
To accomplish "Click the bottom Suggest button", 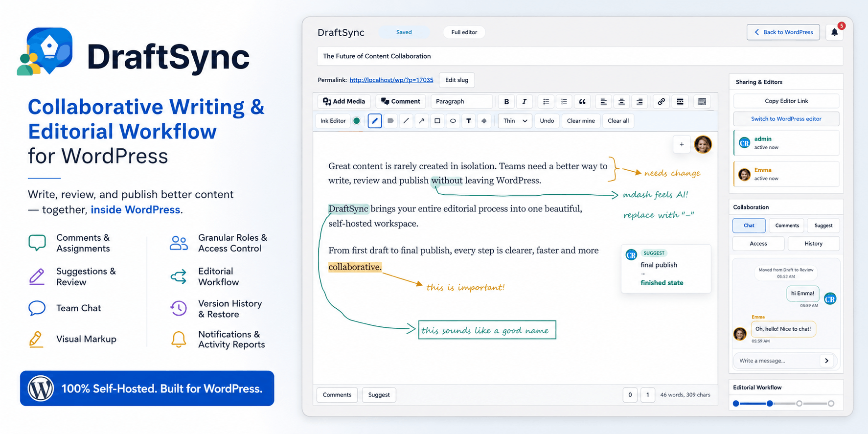I will pos(379,395).
